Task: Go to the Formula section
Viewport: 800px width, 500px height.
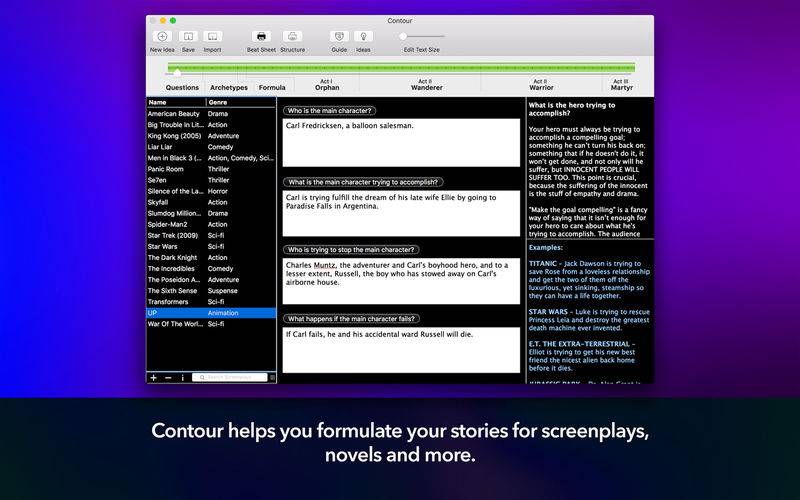Action: click(x=272, y=87)
